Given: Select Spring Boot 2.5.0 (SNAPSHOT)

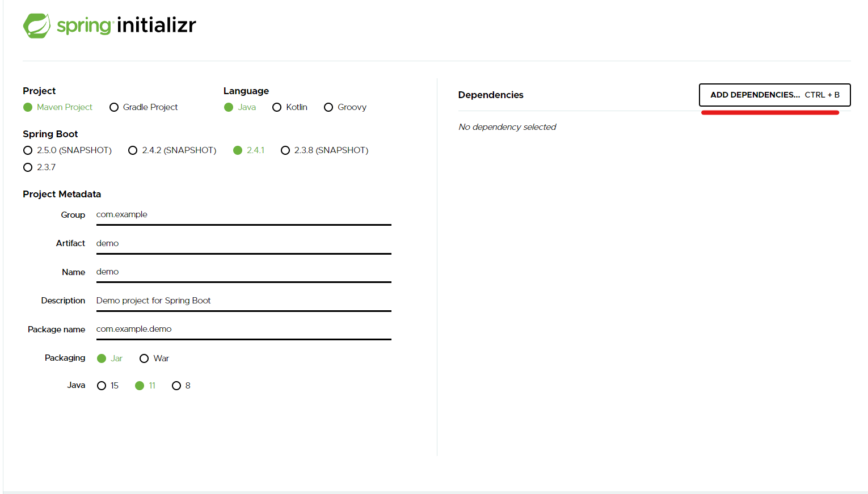Looking at the screenshot, I should [68, 150].
